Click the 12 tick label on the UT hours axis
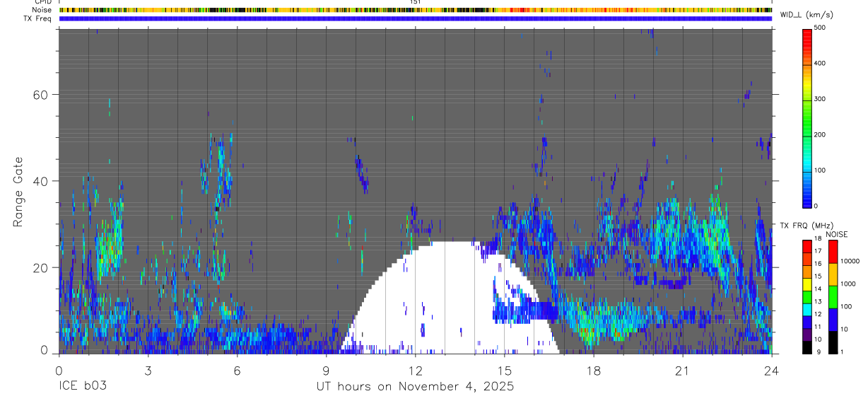 (x=415, y=371)
